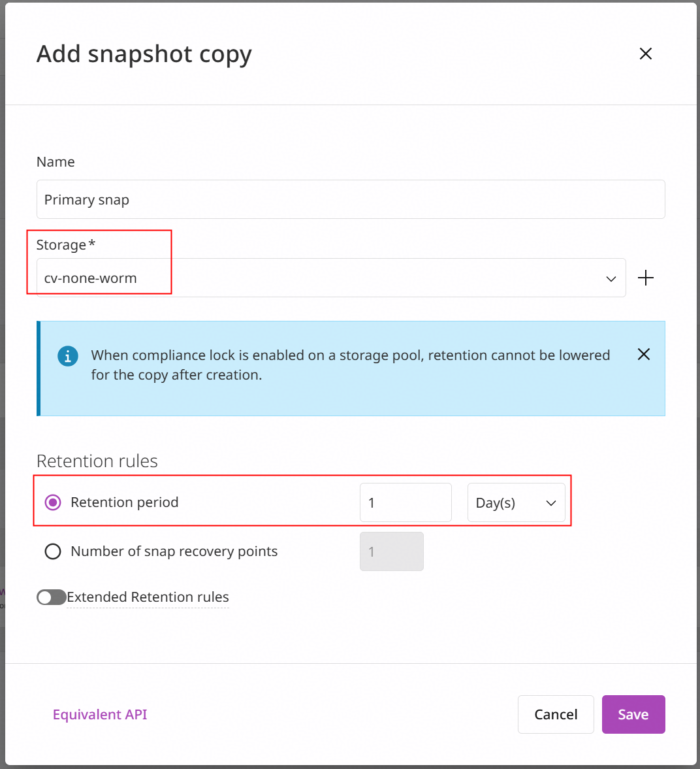
Task: Click the retention period value field
Action: (406, 502)
